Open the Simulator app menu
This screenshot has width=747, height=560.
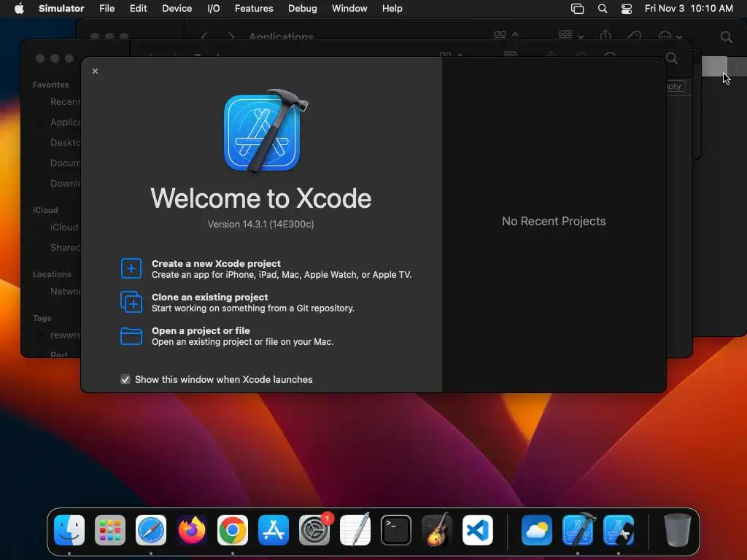61,9
